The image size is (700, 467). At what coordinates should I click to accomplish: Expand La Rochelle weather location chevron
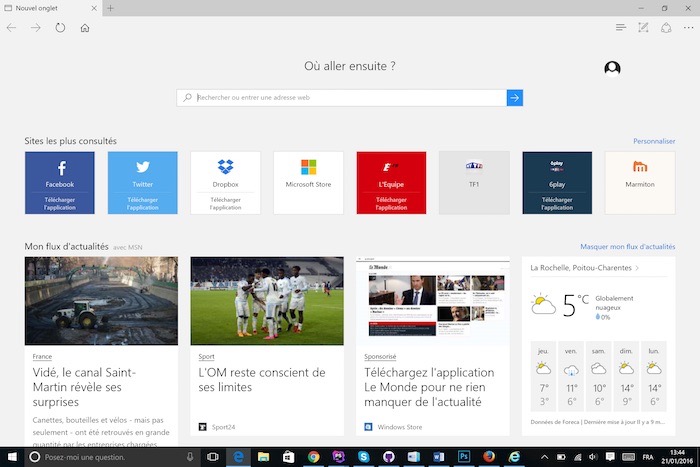(637, 268)
